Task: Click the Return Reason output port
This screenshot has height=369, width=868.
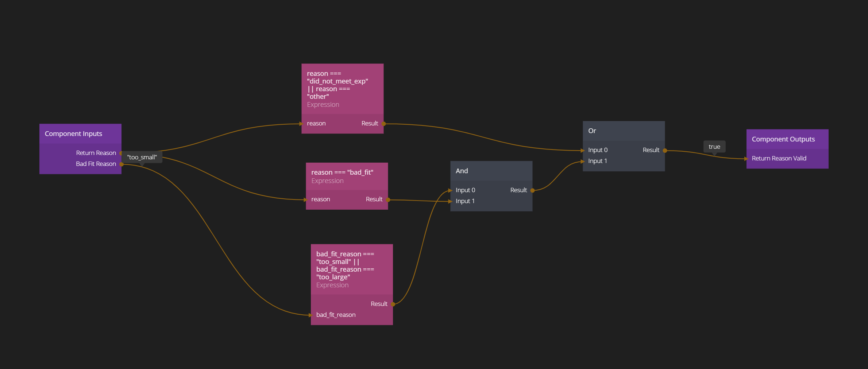Action: pyautogui.click(x=121, y=153)
